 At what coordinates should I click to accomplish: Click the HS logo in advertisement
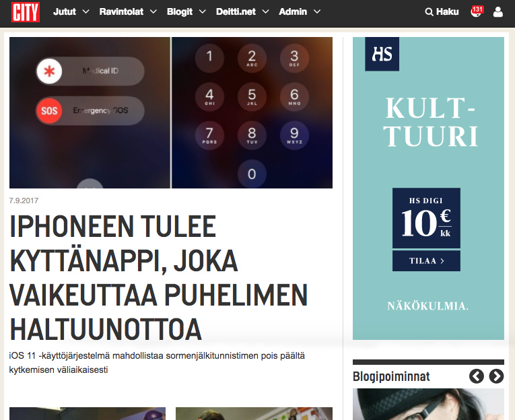(x=382, y=55)
